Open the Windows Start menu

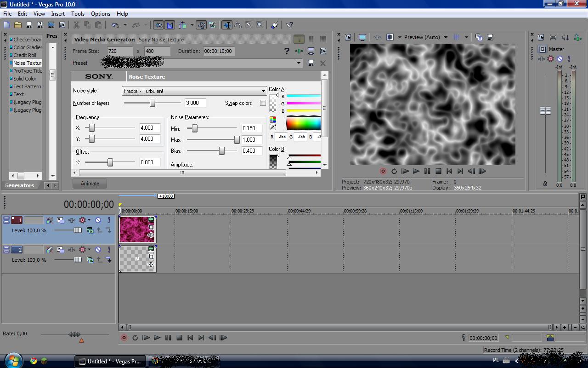click(12, 360)
